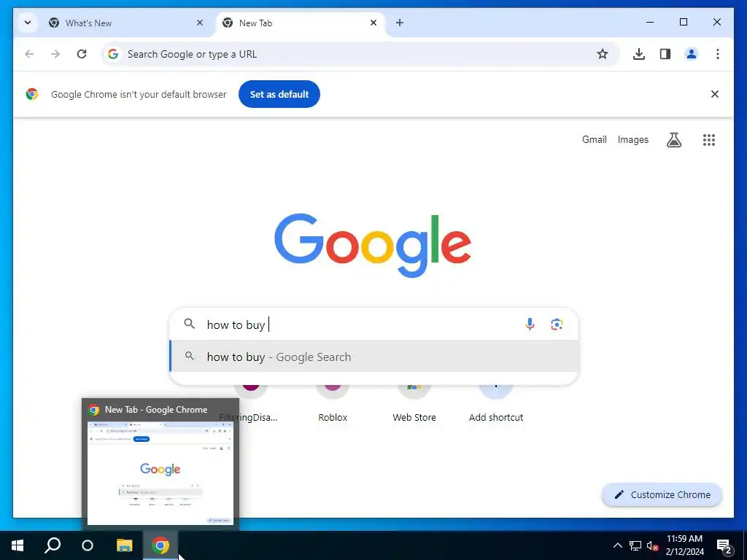Click the Set as default button
Screen dimensions: 747x560
(x=279, y=94)
